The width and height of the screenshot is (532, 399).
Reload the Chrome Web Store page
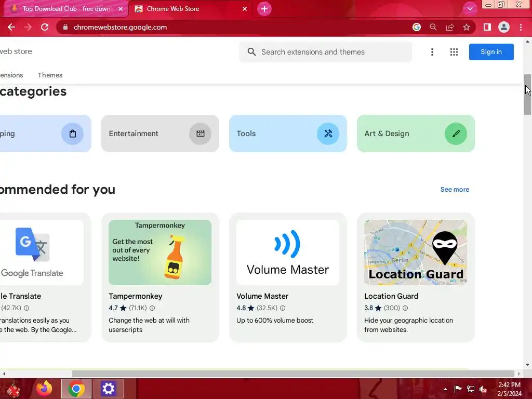(45, 27)
